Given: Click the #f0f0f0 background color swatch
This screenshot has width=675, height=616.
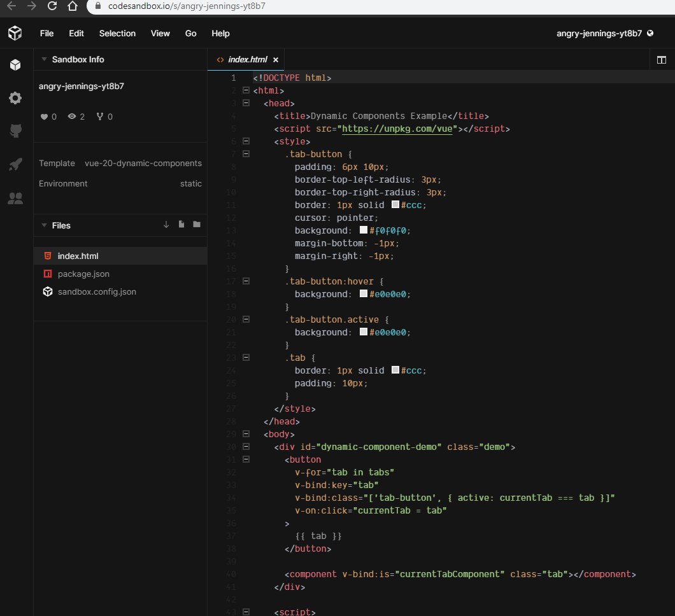Looking at the screenshot, I should coord(364,230).
